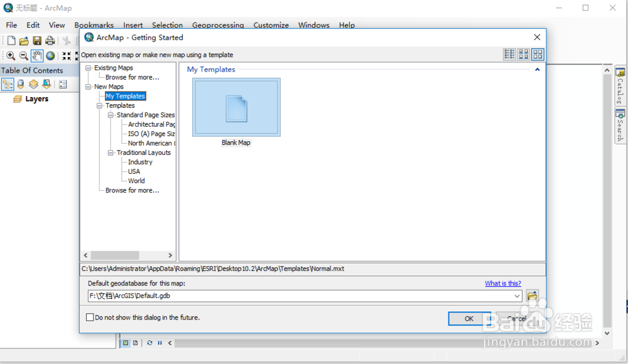The height and width of the screenshot is (364, 628).
Task: Collapse the New Maps node
Action: point(88,87)
